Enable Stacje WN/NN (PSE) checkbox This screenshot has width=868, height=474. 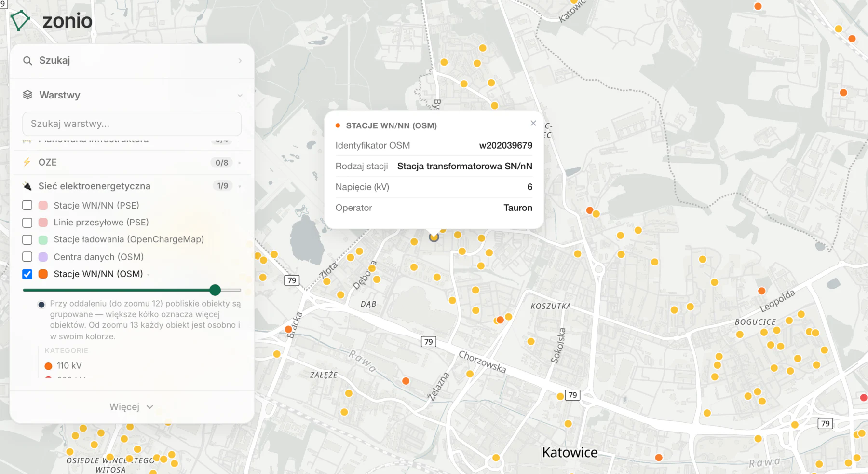click(x=27, y=205)
